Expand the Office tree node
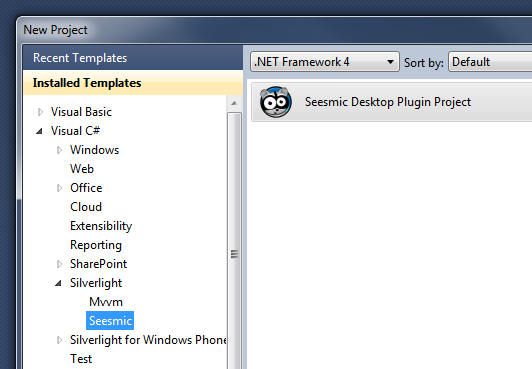This screenshot has height=369, width=532. pyautogui.click(x=59, y=188)
